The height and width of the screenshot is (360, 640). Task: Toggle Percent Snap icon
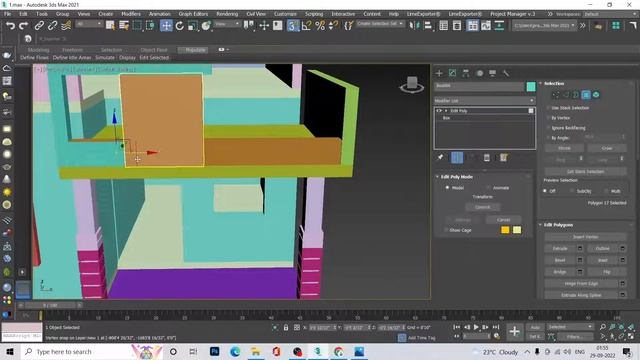click(320, 26)
